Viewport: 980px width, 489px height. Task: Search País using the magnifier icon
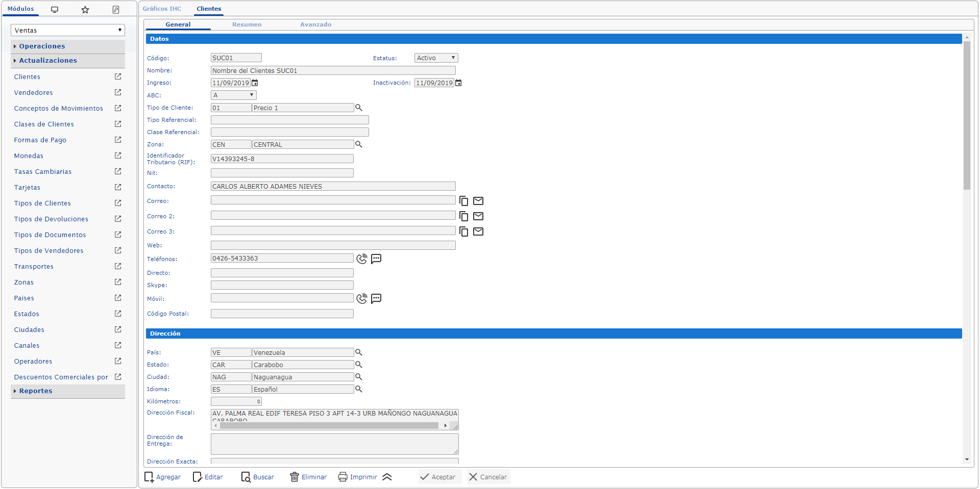tap(359, 353)
